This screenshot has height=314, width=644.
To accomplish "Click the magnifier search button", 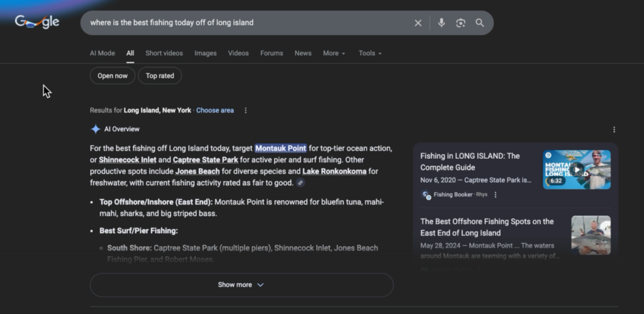I will pos(480,23).
